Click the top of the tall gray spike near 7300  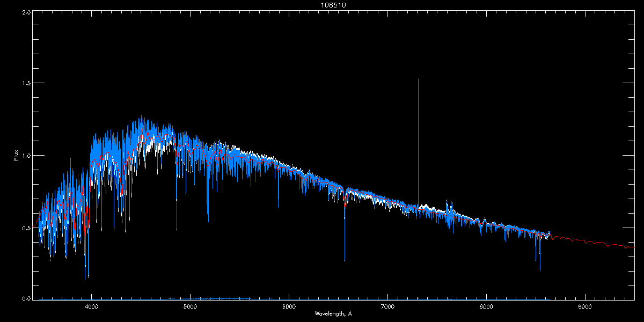pyautogui.click(x=418, y=79)
